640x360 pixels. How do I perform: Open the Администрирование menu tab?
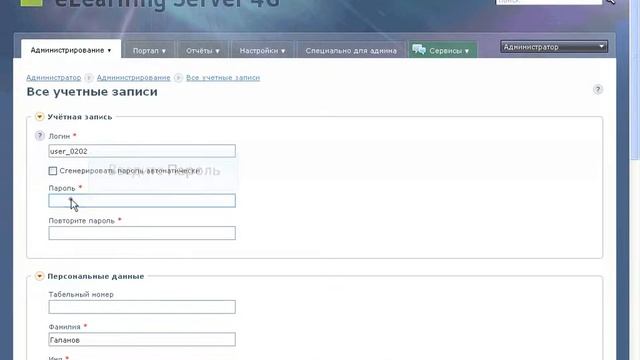71,50
